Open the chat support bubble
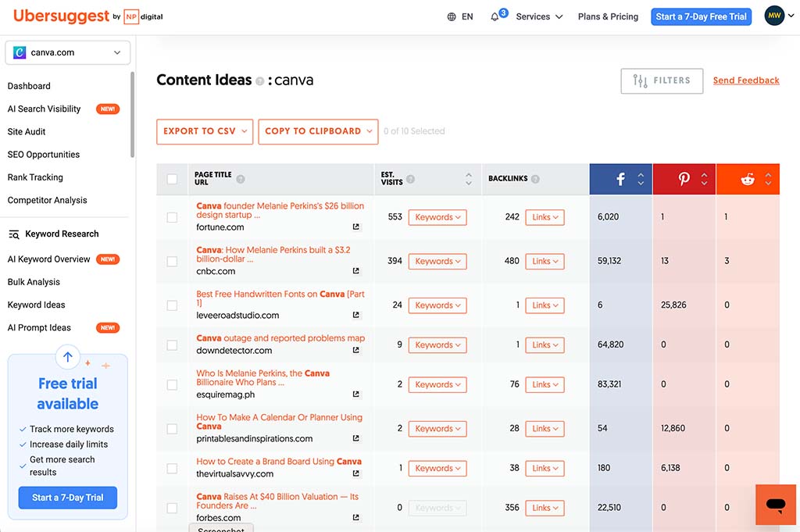Screen dimensions: 800x532 pos(775,505)
